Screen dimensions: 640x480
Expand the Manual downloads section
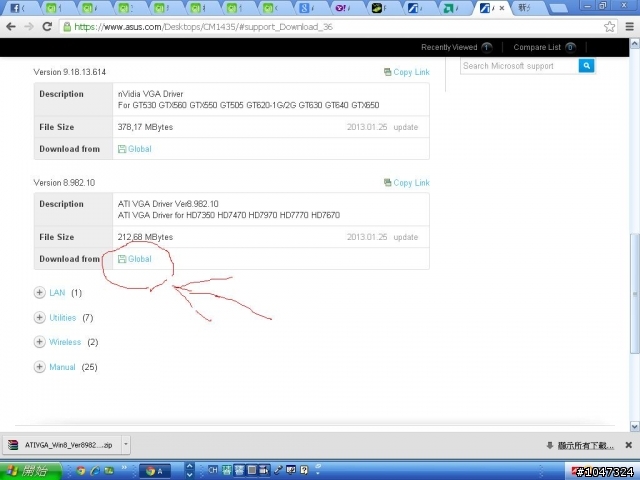click(x=39, y=367)
